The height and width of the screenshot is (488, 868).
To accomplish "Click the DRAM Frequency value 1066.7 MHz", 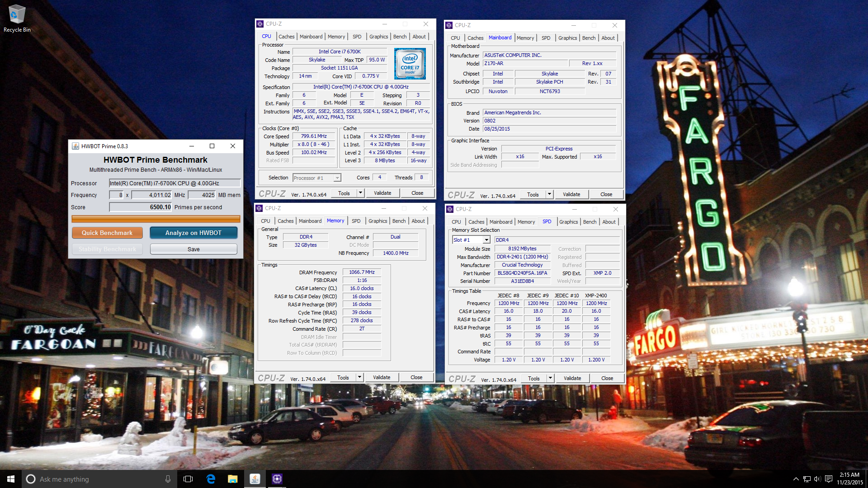I will click(362, 272).
